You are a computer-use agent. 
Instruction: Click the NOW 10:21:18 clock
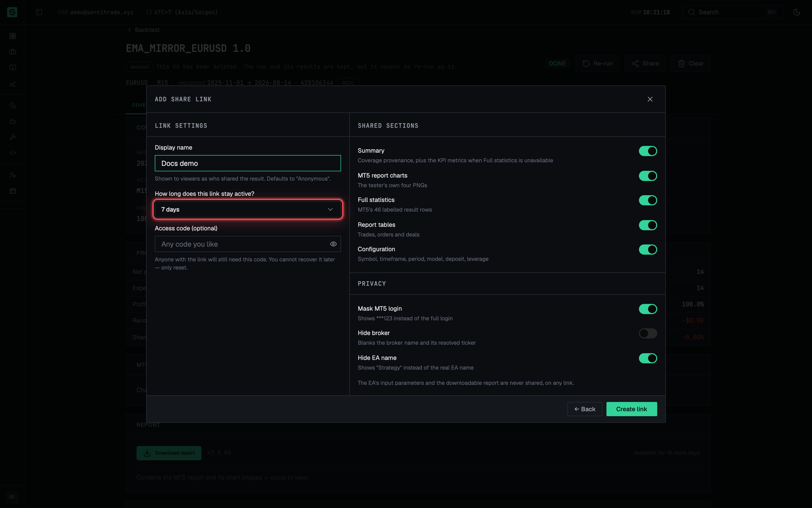(x=650, y=12)
